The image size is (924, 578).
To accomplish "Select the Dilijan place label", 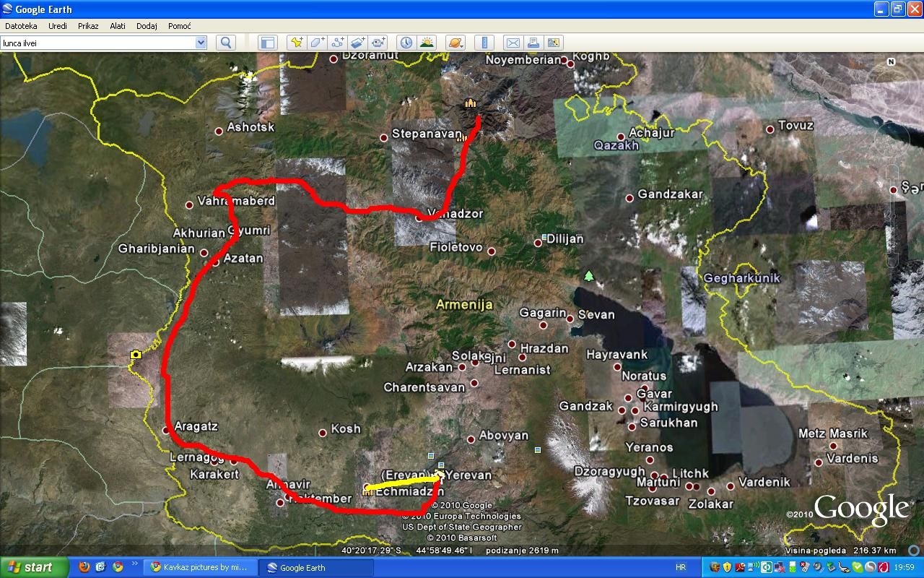I will [x=565, y=238].
